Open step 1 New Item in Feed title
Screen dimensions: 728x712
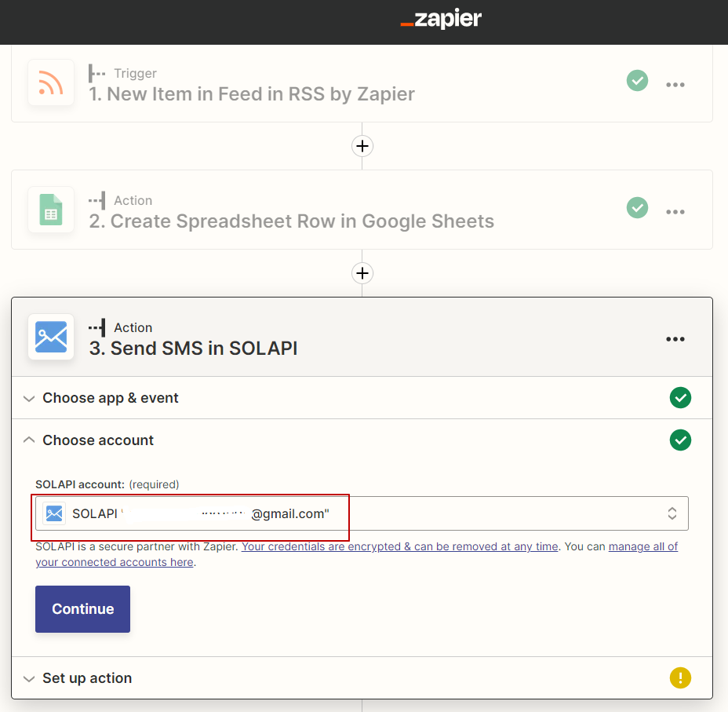tap(252, 94)
